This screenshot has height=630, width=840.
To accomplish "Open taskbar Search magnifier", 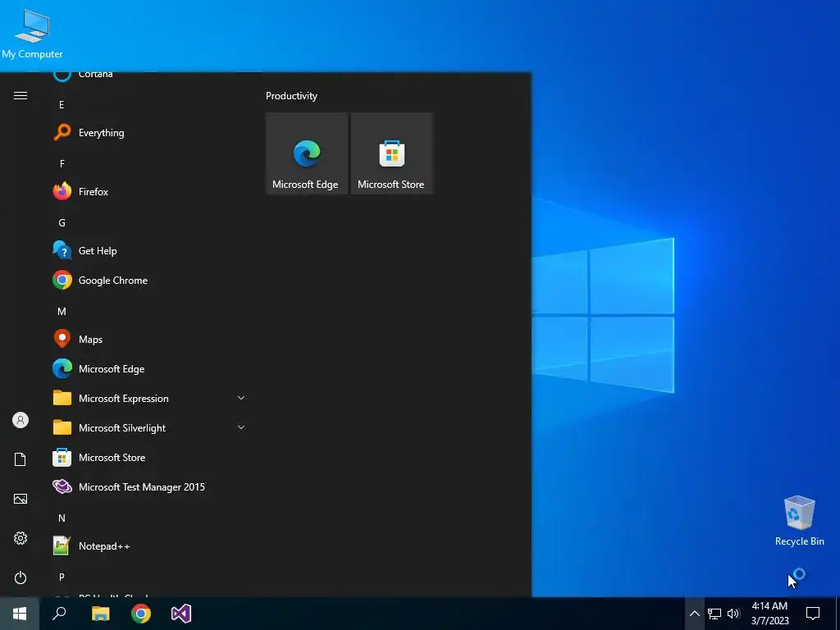I will (x=59, y=614).
